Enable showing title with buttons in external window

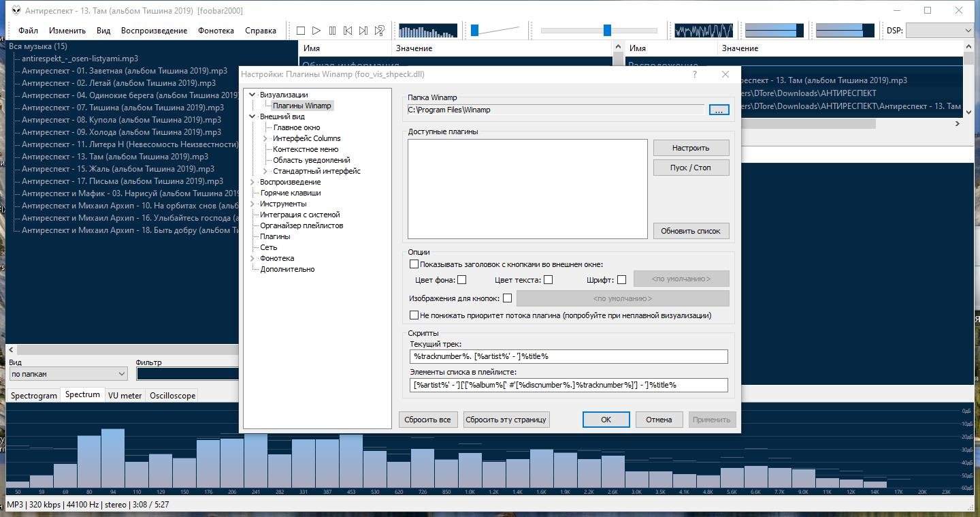[x=414, y=264]
